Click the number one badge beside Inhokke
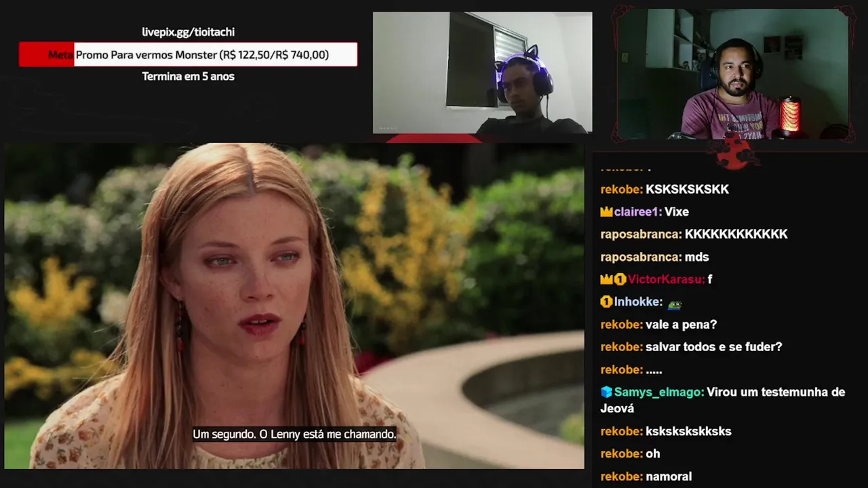 [606, 302]
